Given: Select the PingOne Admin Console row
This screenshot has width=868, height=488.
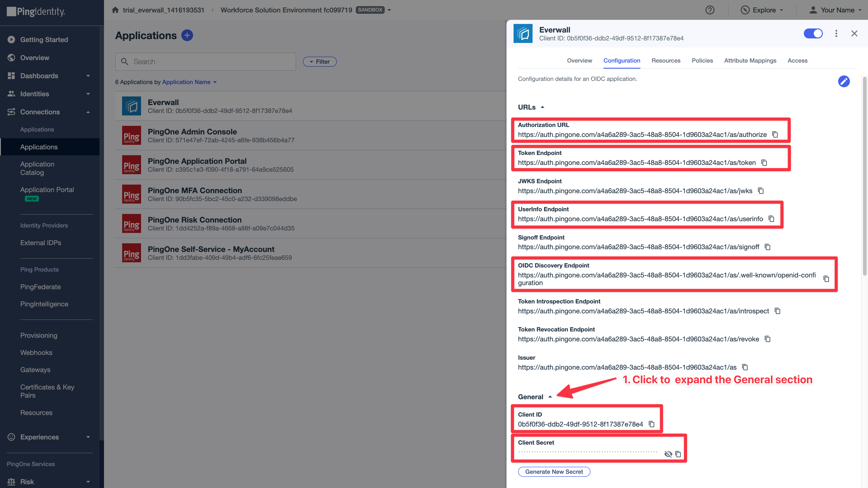Looking at the screenshot, I should tap(311, 135).
